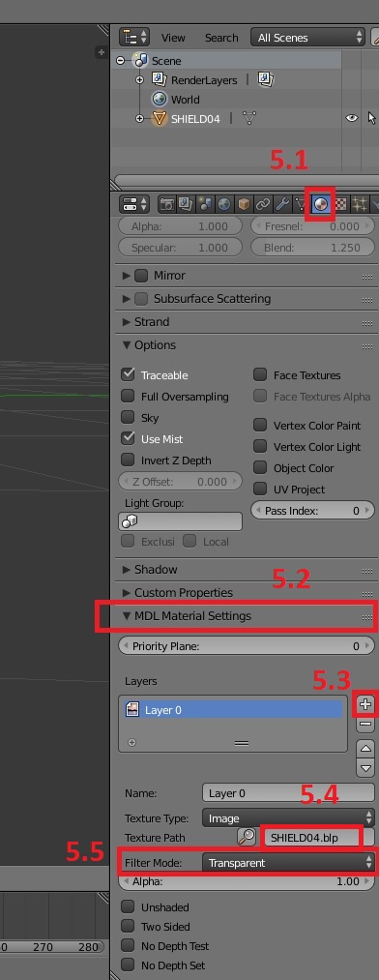Image resolution: width=379 pixels, height=980 pixels.
Task: Open the Object cube properties tab
Action: click(x=244, y=204)
